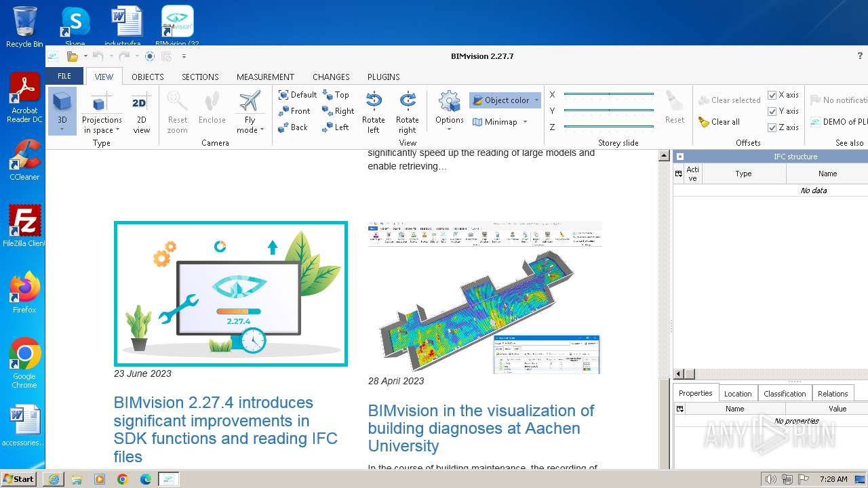Open BIMvision desktop shortcut

pos(177,26)
